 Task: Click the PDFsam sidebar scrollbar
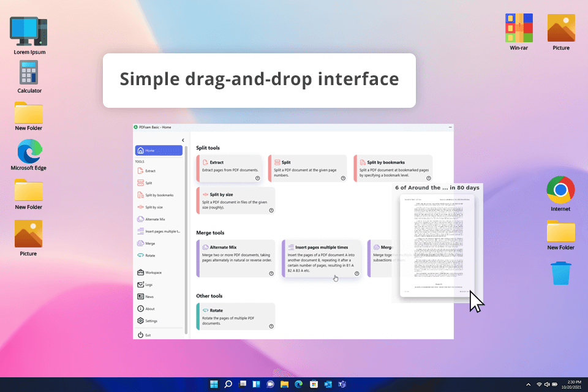(x=186, y=240)
